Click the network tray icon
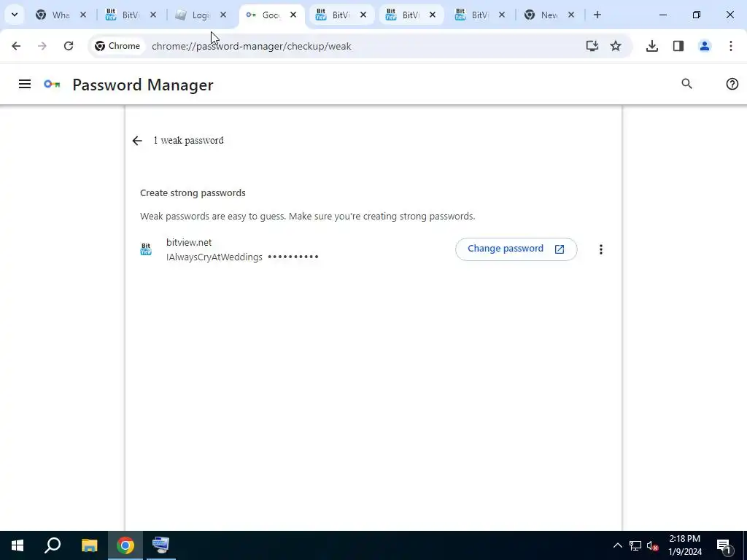747x560 pixels. click(x=635, y=545)
